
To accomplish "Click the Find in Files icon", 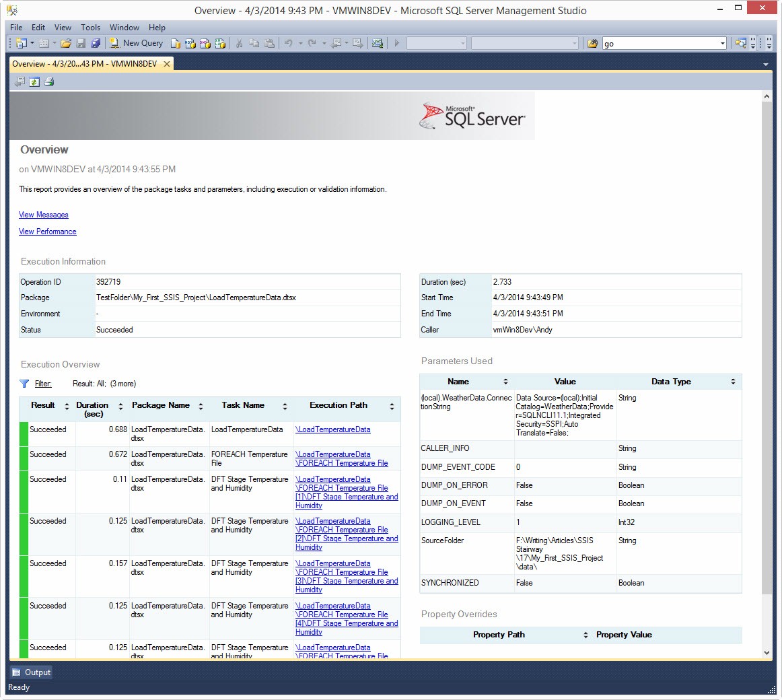I will 592,43.
